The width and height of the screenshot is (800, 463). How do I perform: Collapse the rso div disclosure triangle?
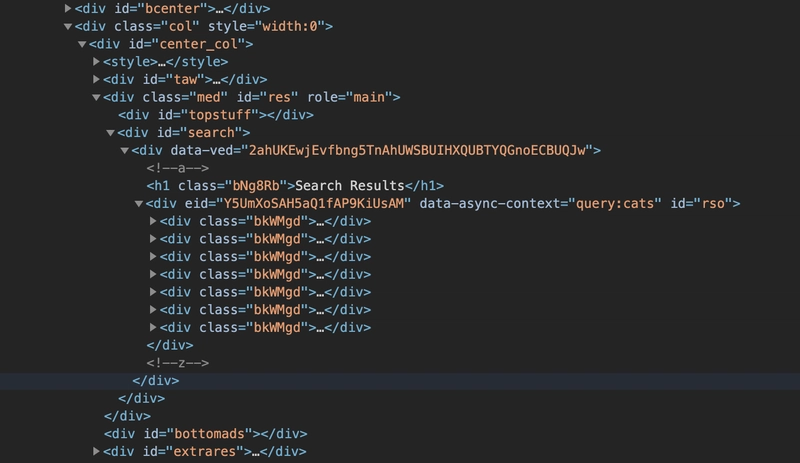138,203
